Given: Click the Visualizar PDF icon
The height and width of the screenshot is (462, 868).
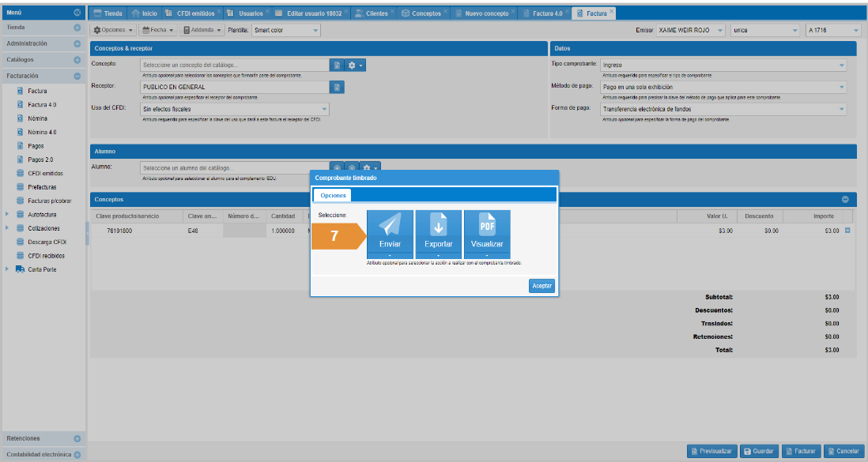Looking at the screenshot, I should click(487, 227).
